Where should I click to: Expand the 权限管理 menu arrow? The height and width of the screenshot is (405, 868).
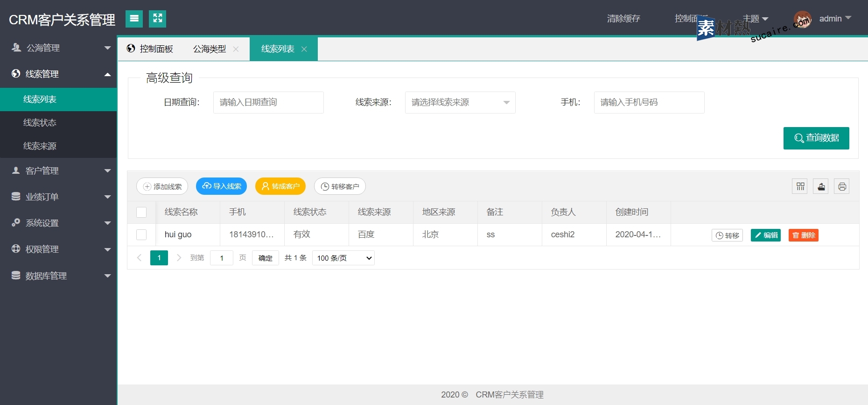tap(108, 249)
